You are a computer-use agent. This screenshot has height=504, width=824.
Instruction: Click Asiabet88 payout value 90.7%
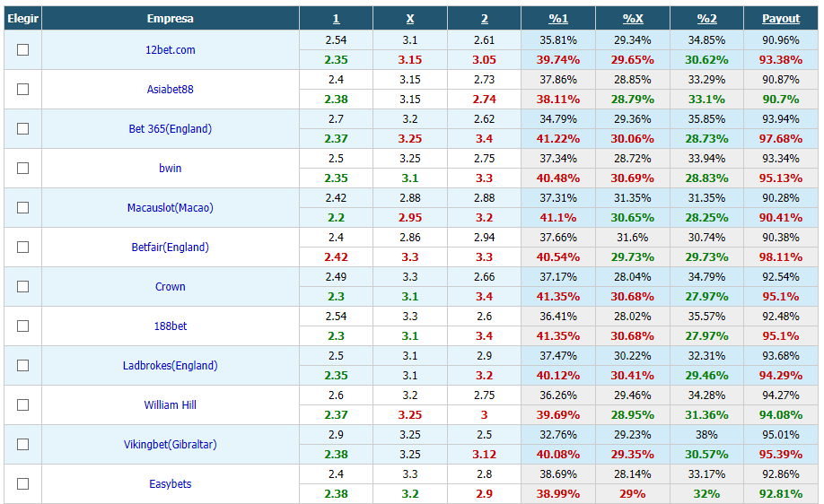781,100
